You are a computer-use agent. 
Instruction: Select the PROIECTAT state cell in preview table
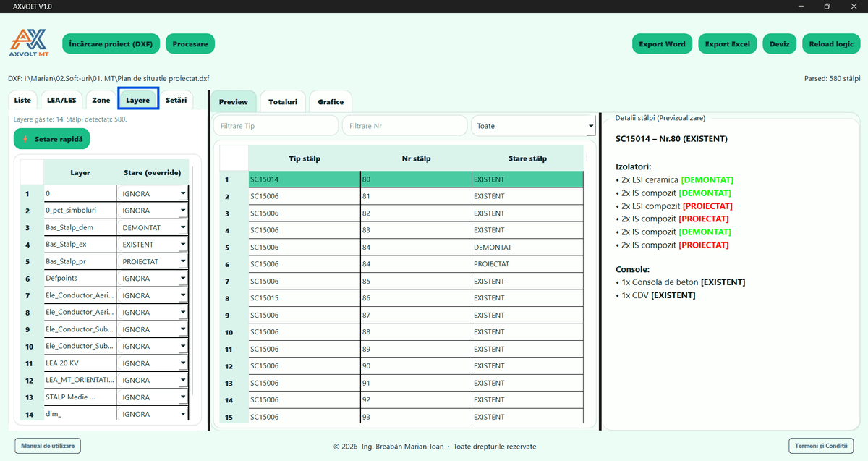click(527, 264)
